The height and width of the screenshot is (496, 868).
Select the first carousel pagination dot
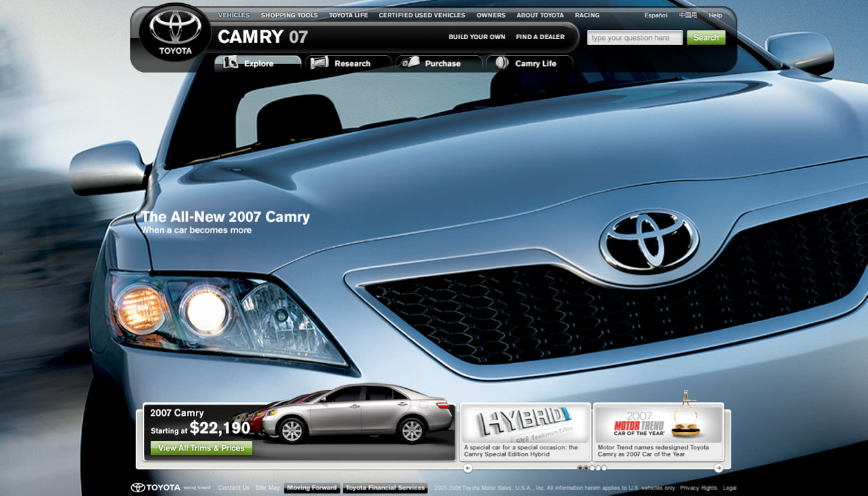tap(580, 468)
